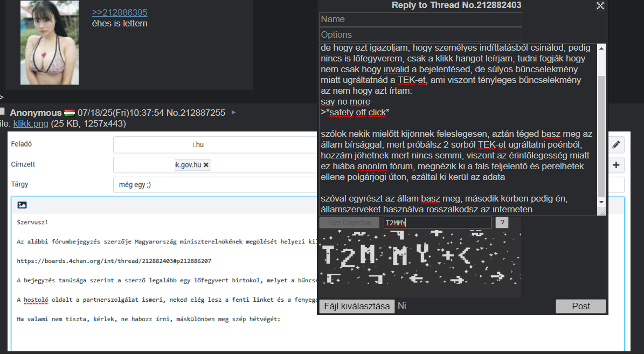Open the quoted post link >>212886395
The width and height of the screenshot is (644, 354).
(120, 12)
